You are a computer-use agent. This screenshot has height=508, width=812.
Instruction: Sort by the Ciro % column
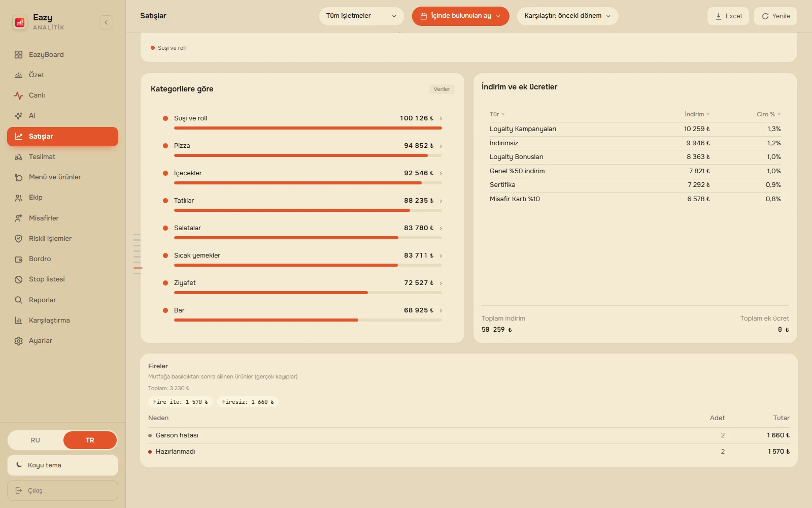769,114
